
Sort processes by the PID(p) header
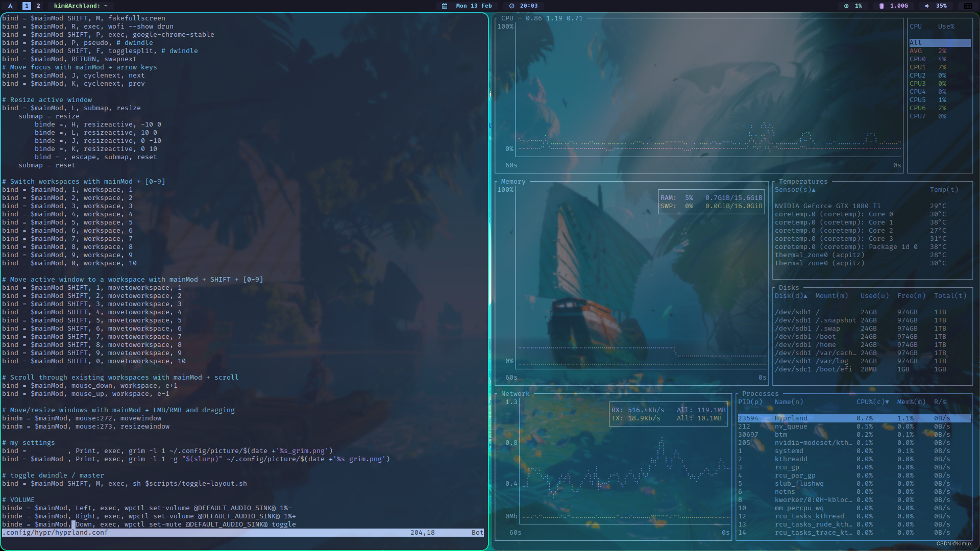(x=750, y=402)
